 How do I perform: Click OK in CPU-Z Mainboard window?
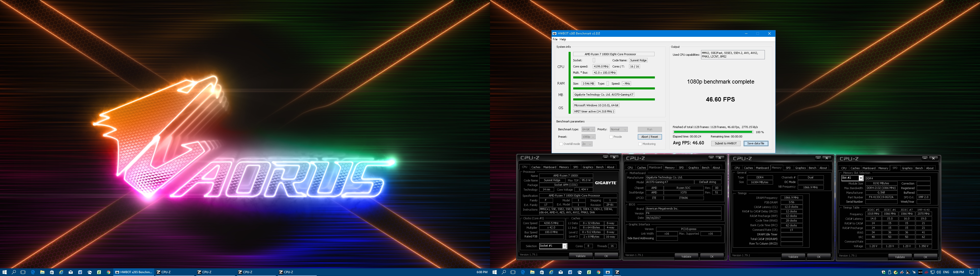tap(712, 257)
